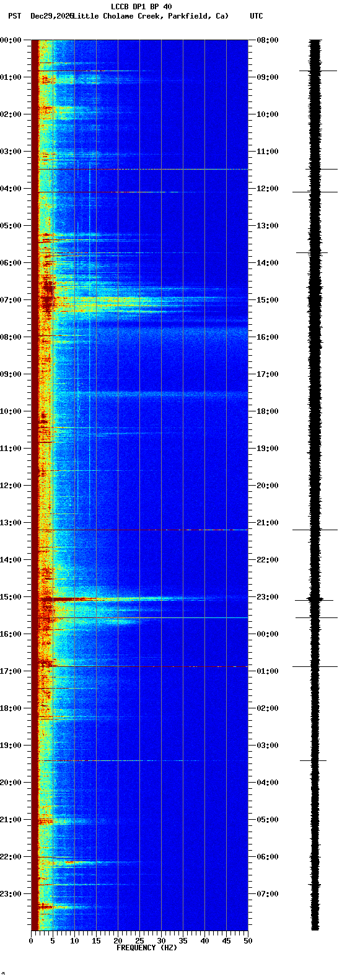Pick the UTC axis label '06:00'
Viewport: 342px width, 980px height.
(268, 857)
